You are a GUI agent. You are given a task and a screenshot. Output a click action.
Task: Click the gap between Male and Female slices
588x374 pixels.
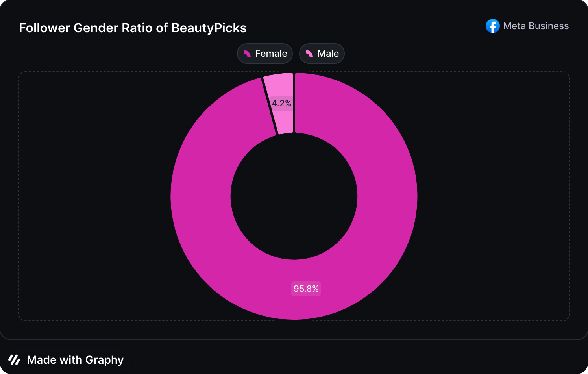(x=294, y=102)
